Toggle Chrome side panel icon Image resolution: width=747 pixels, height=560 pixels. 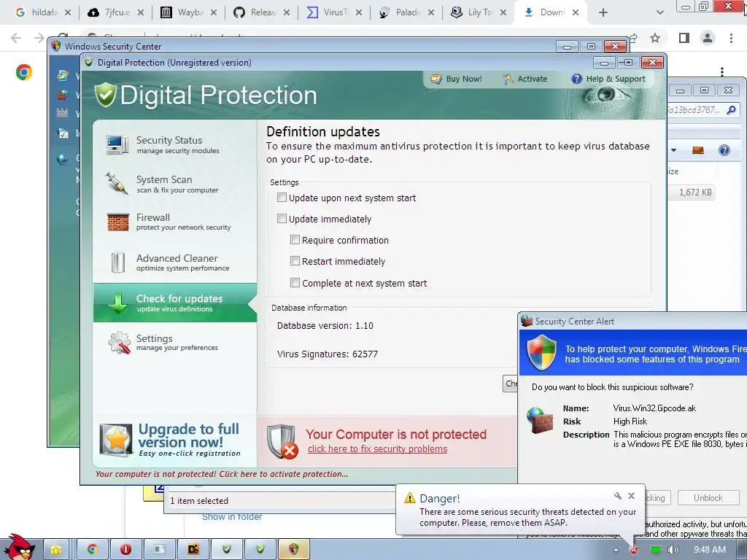pyautogui.click(x=684, y=38)
